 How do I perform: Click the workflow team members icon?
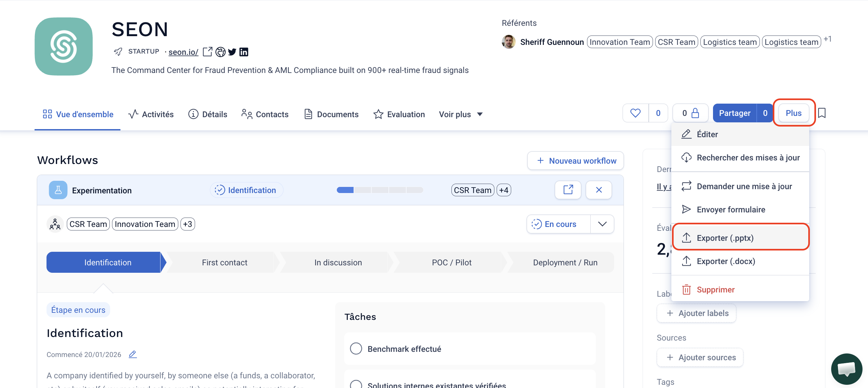click(55, 224)
